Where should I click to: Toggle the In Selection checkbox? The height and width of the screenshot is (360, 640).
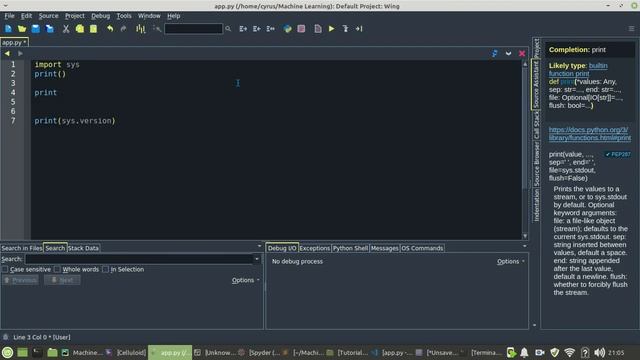click(x=105, y=269)
